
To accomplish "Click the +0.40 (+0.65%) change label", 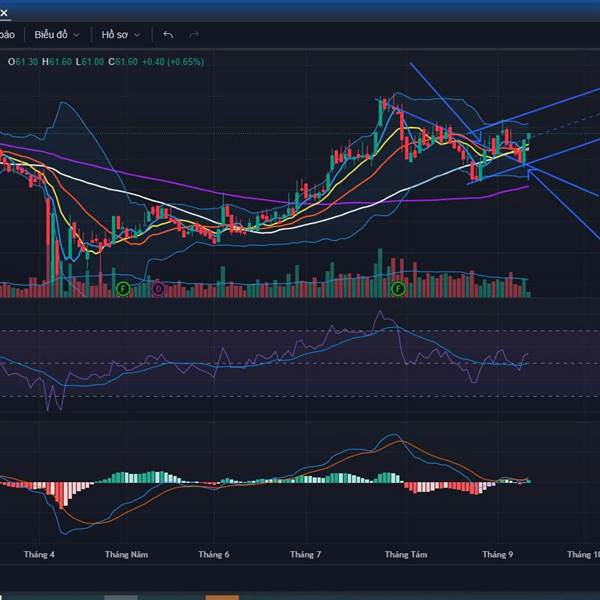I will pos(172,61).
